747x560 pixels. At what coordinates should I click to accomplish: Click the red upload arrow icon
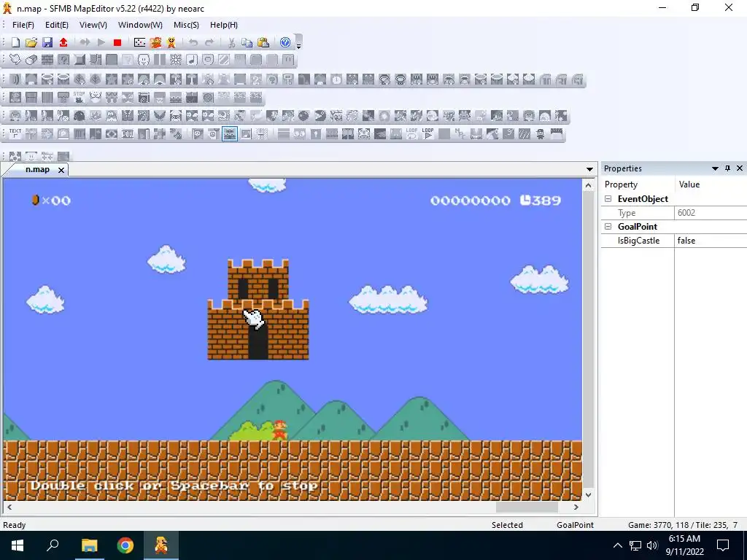coord(63,42)
